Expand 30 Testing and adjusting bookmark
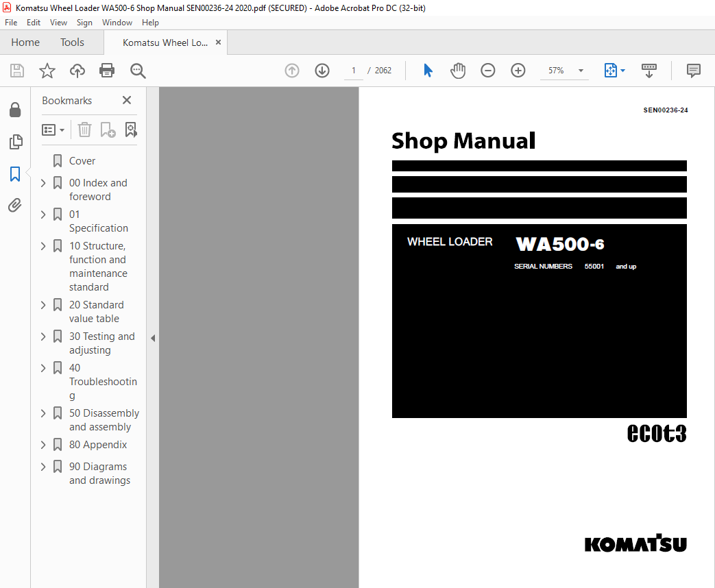The width and height of the screenshot is (715, 588). click(43, 336)
